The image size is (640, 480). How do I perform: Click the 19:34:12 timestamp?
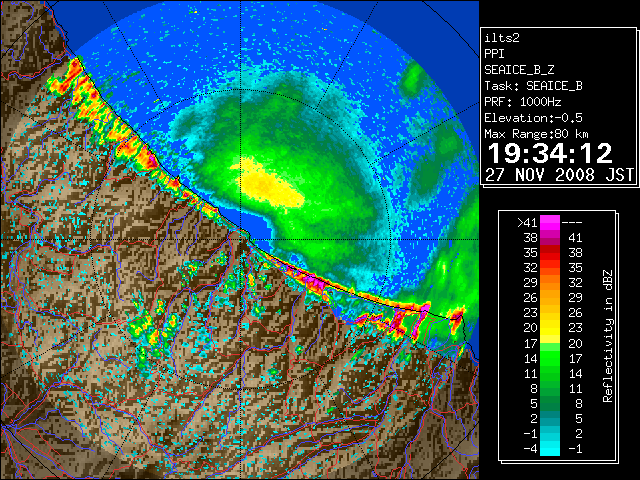[550, 153]
